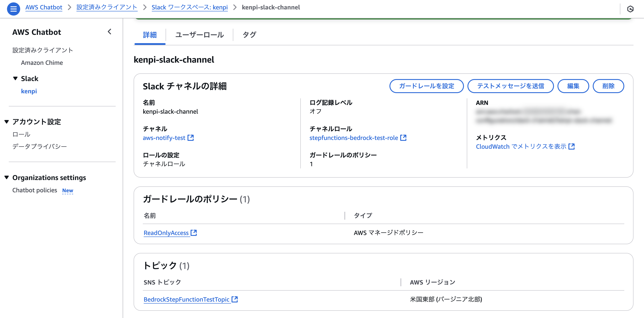Open BedrockStepFunctionTestTopic via external link icon
Viewport: 644px width, 318px height.
click(x=235, y=299)
